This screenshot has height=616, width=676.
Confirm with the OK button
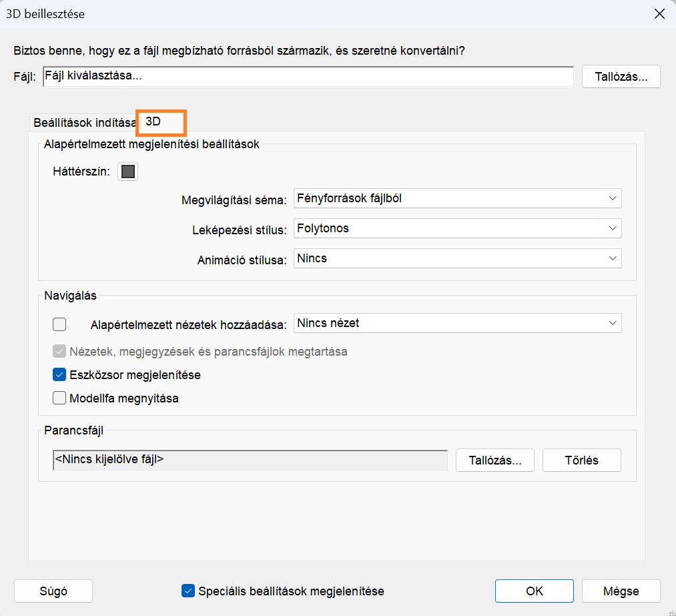533,591
